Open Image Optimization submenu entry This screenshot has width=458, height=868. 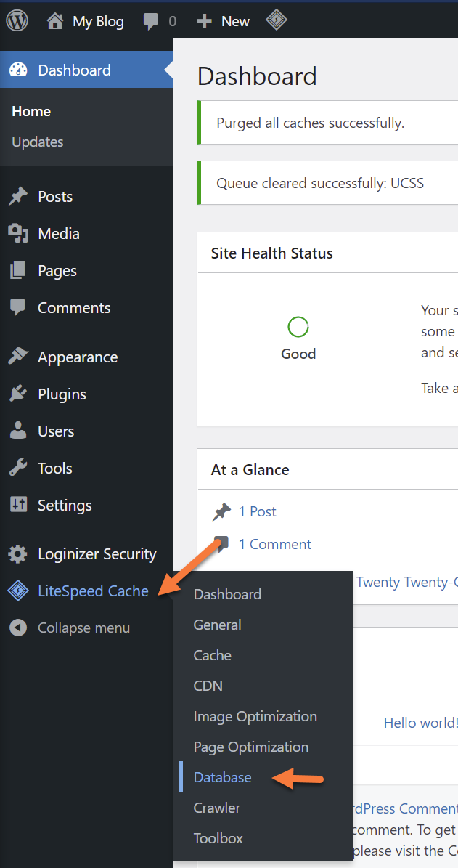(255, 716)
